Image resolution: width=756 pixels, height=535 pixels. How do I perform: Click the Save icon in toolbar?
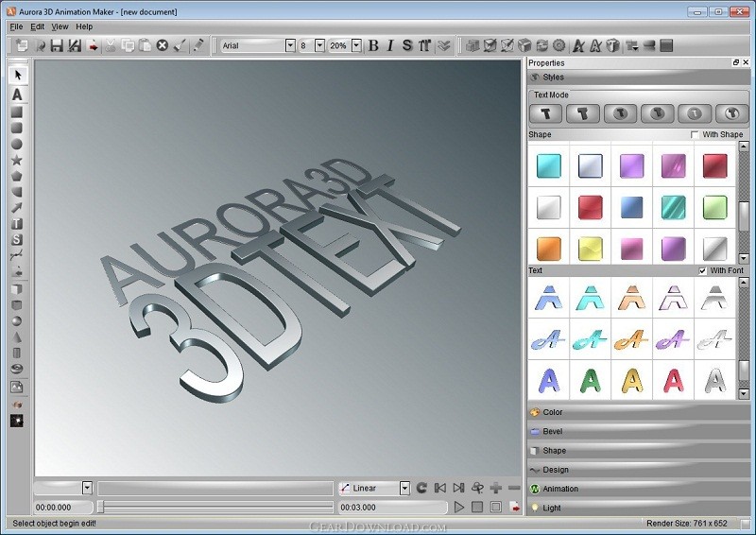tap(57, 45)
